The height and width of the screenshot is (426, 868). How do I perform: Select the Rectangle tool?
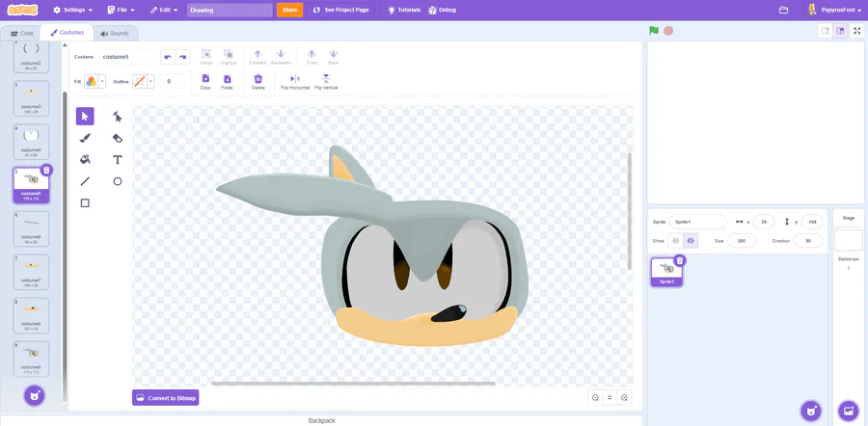85,203
